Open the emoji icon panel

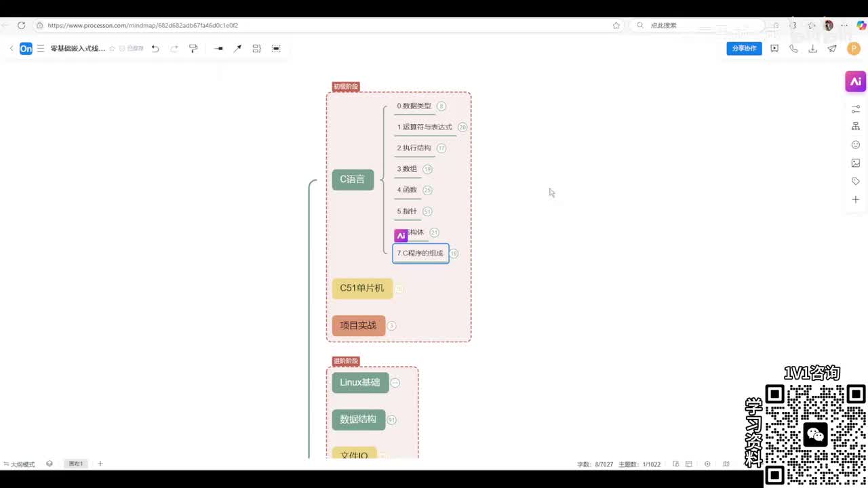click(856, 145)
